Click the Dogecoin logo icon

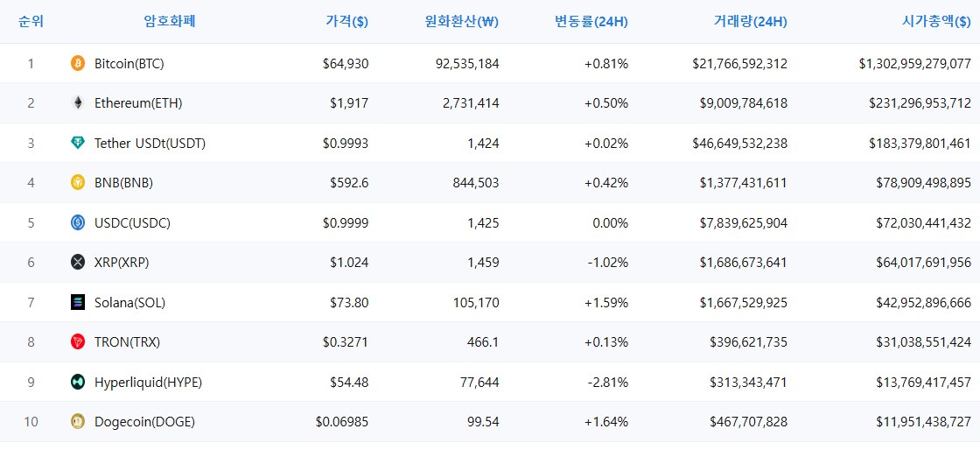(x=78, y=422)
